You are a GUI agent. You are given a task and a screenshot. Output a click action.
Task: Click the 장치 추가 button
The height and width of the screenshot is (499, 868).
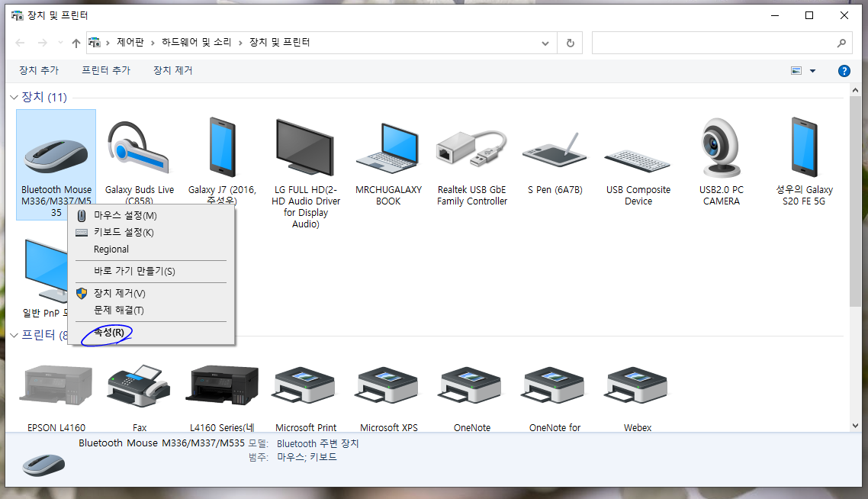pos(39,70)
